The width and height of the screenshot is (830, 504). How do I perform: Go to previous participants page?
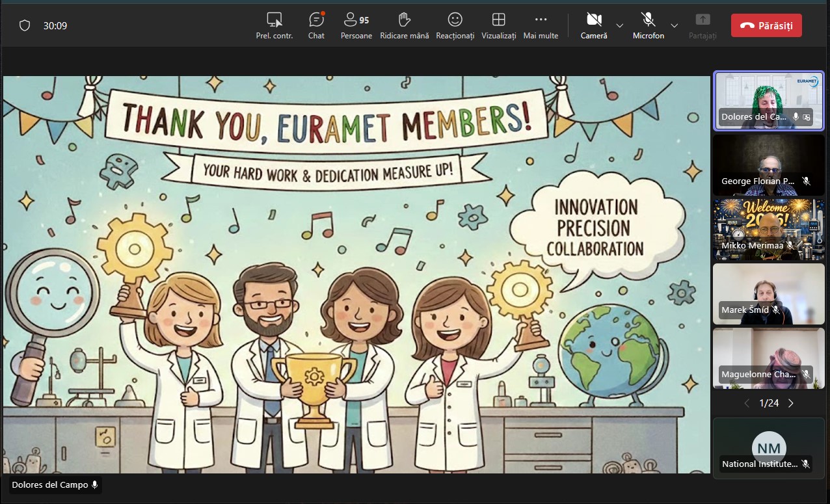tap(747, 403)
